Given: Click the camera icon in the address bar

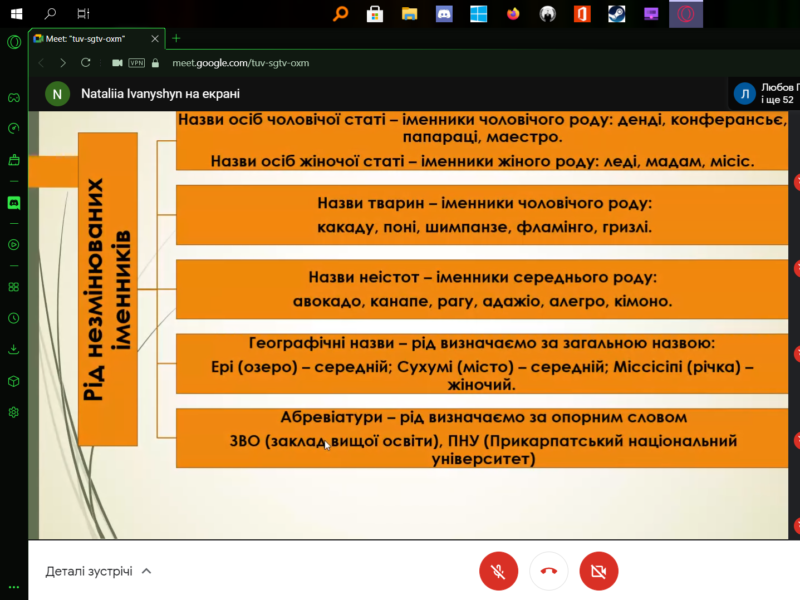Looking at the screenshot, I should click(115, 62).
